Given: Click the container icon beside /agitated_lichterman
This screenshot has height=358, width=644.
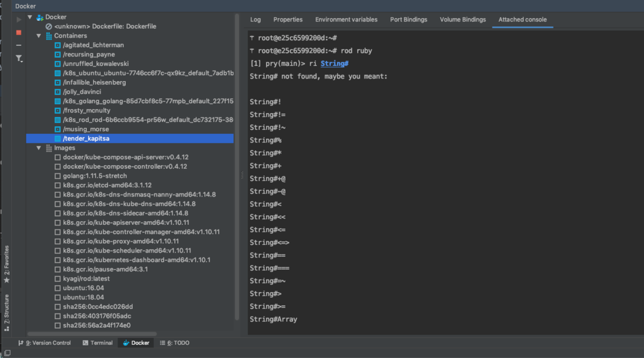Looking at the screenshot, I should (57, 45).
